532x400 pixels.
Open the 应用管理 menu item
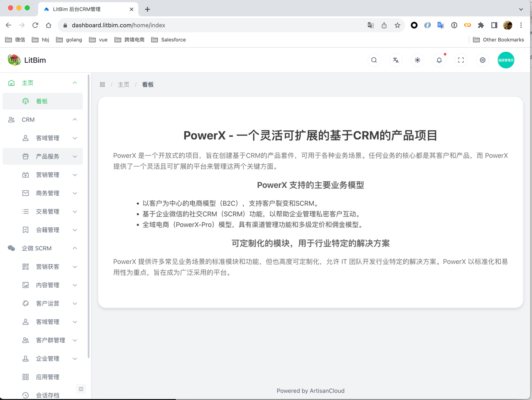pyautogui.click(x=43, y=377)
